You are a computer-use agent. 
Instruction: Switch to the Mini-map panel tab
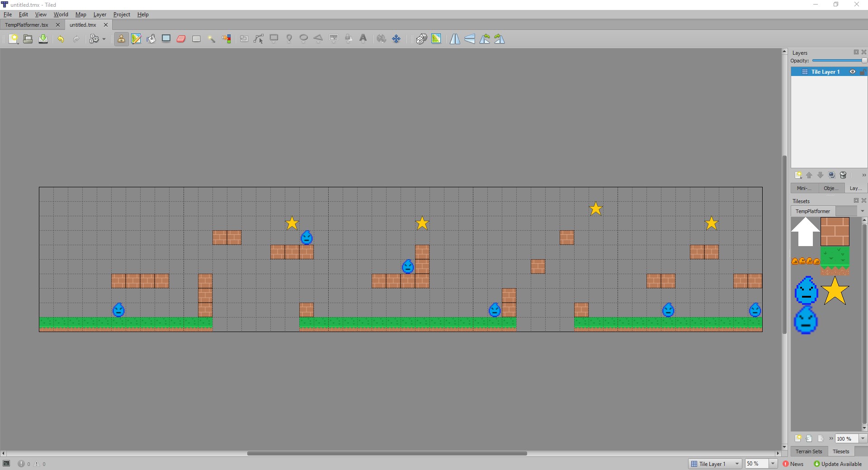[x=804, y=188]
